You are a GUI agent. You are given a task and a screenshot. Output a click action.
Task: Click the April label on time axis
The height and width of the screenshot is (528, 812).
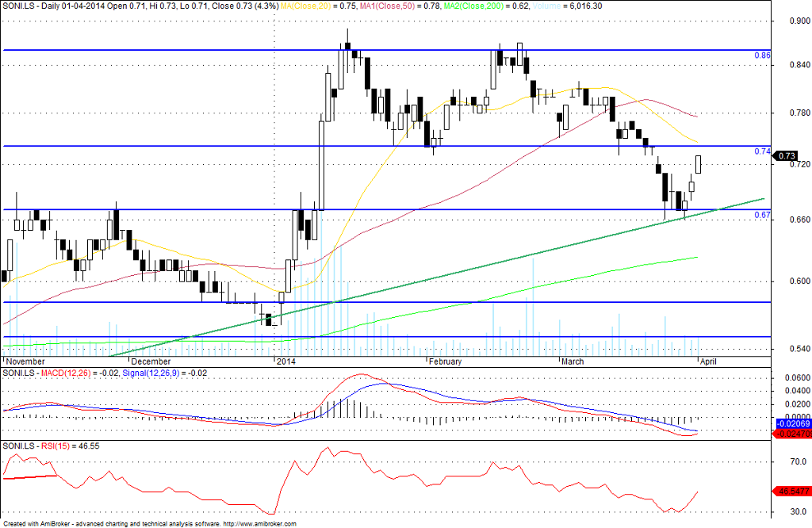708,362
